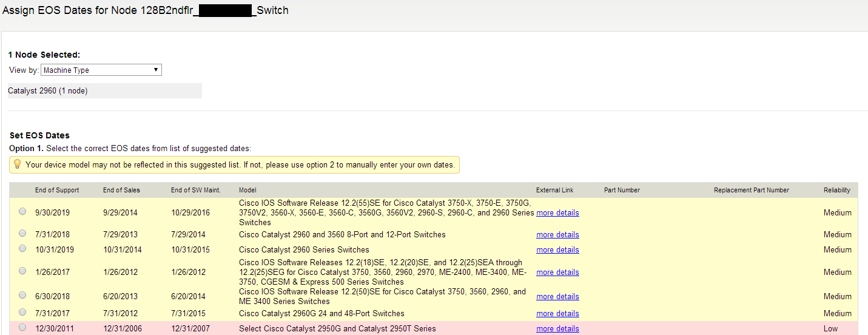Select radio for 9/30/2019 End of Support row

22,212
